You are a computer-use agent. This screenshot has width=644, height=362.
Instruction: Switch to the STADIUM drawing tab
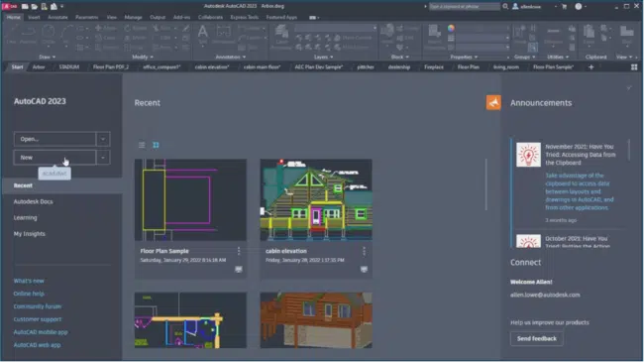[x=69, y=67]
